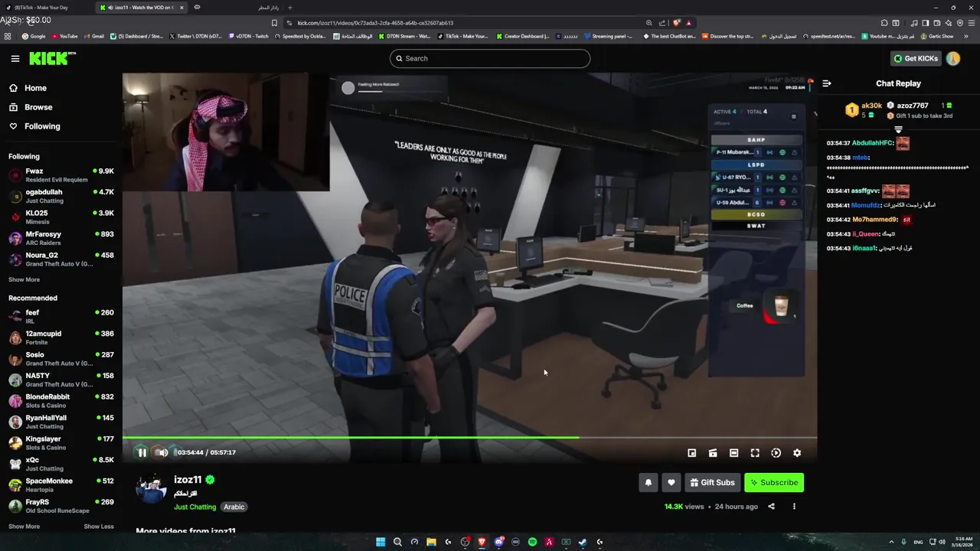The height and width of the screenshot is (551, 980).
Task: Mute the video volume
Action: point(162,452)
